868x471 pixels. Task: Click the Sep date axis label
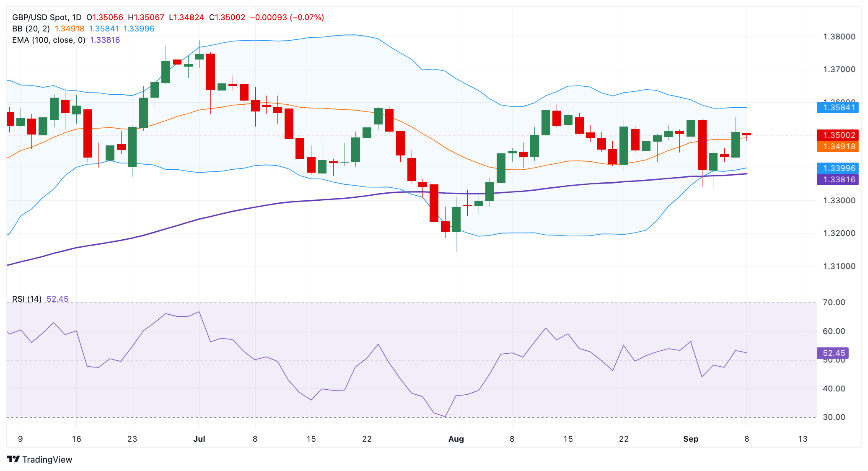click(691, 439)
